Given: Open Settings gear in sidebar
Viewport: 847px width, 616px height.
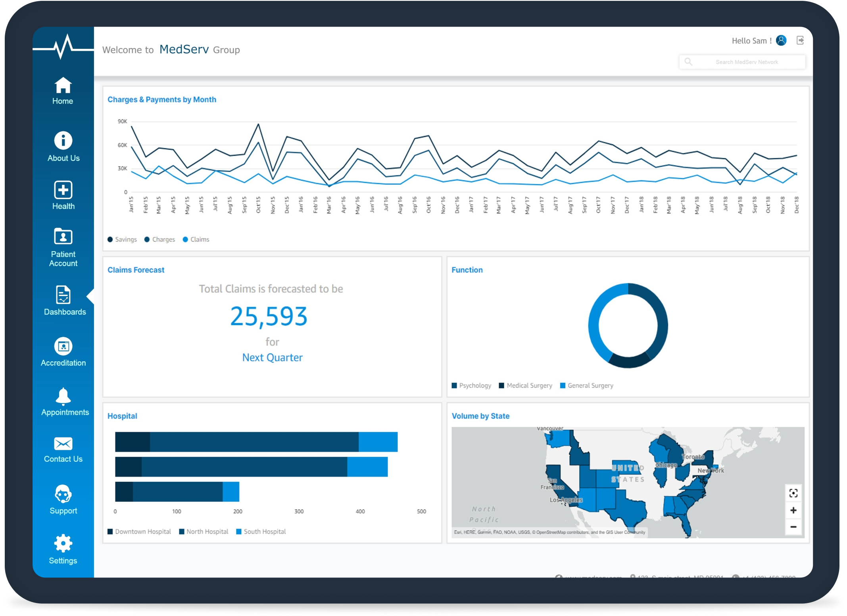Looking at the screenshot, I should click(63, 543).
